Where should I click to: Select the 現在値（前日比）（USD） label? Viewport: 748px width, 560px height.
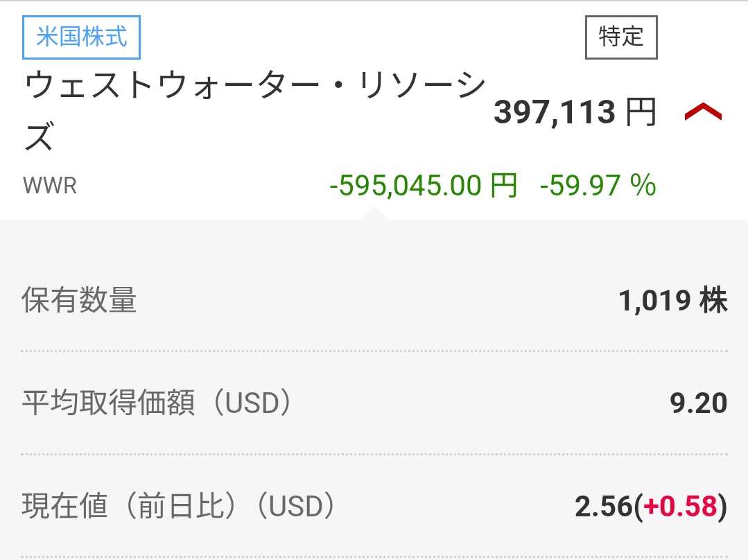(x=180, y=507)
